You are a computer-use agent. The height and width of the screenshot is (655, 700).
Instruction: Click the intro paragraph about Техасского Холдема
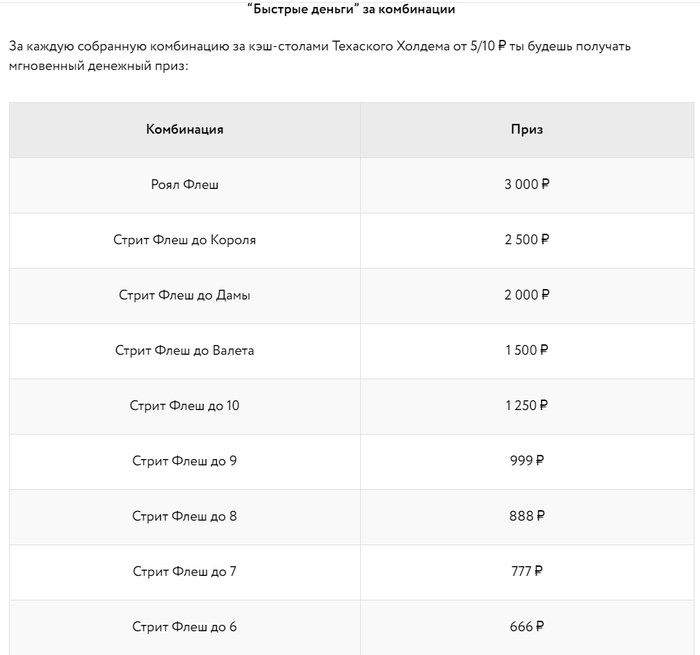[320, 56]
